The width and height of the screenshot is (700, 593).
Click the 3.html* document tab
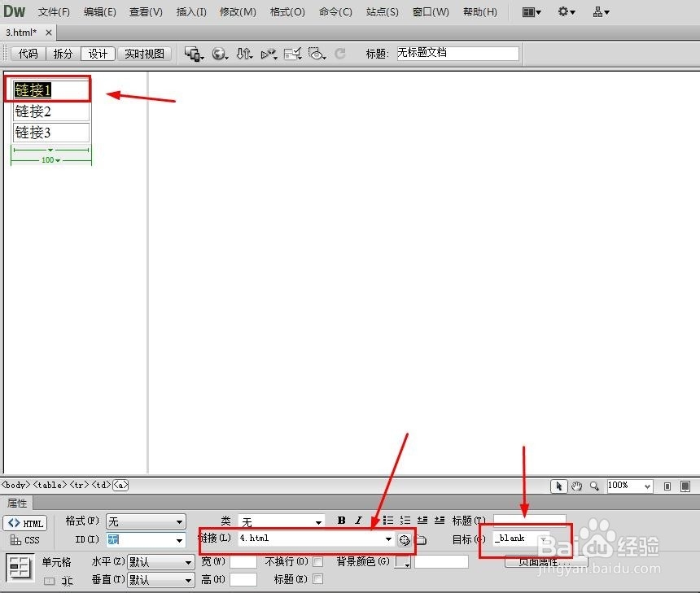pyautogui.click(x=23, y=32)
